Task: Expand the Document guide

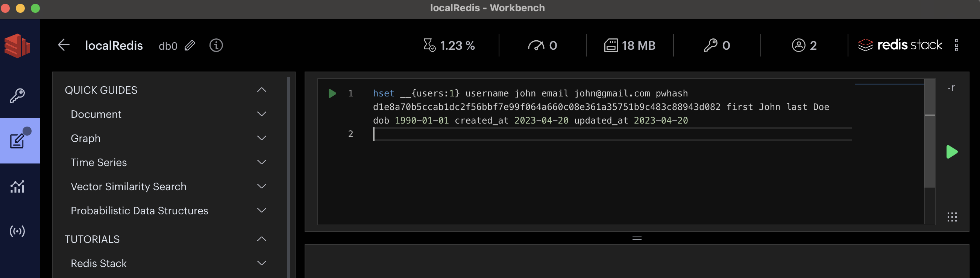Action: pos(261,114)
